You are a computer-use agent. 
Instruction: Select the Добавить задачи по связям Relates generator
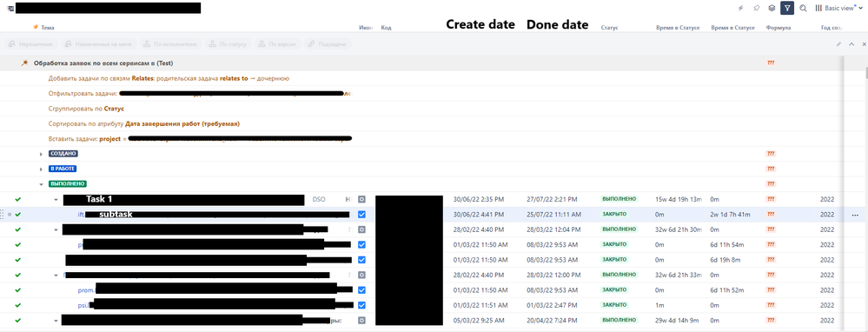tap(169, 78)
